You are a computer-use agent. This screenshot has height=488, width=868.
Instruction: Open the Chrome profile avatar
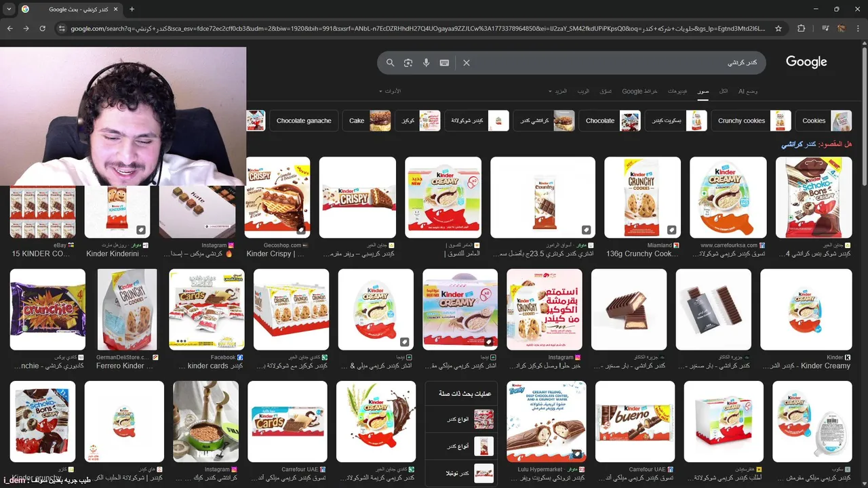point(842,28)
